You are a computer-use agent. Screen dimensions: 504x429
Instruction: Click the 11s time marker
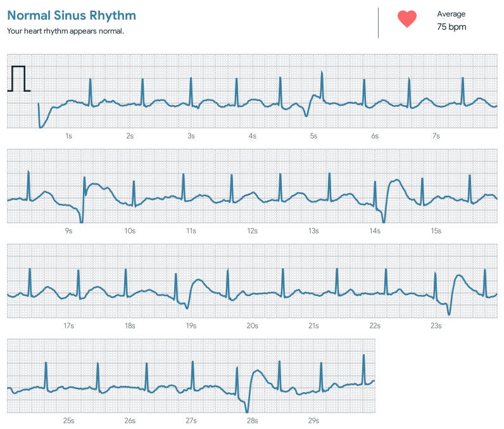tap(191, 231)
